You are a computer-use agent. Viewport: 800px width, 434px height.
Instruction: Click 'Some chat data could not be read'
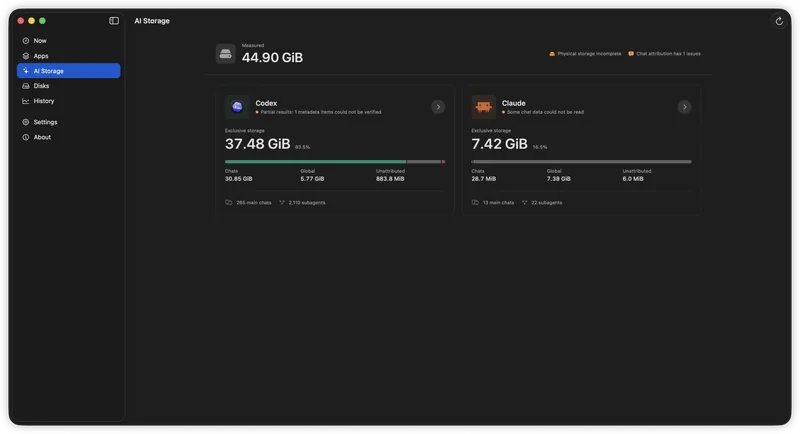(545, 112)
